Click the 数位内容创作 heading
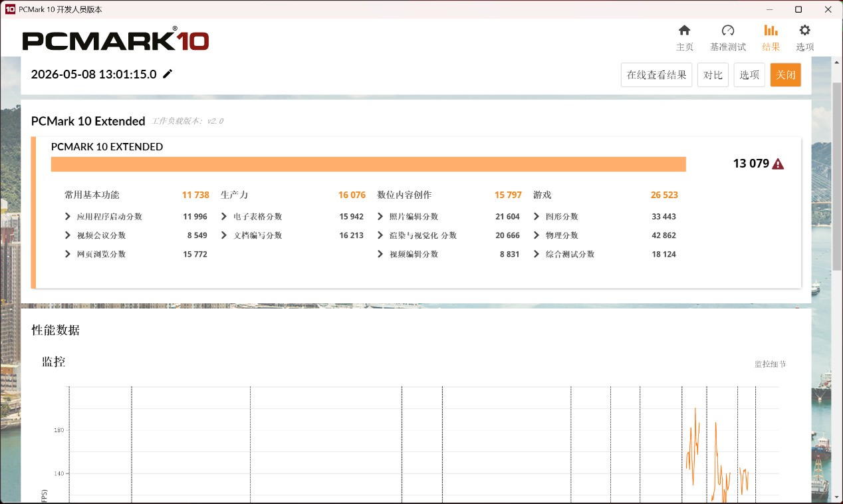This screenshot has height=504, width=843. point(404,195)
